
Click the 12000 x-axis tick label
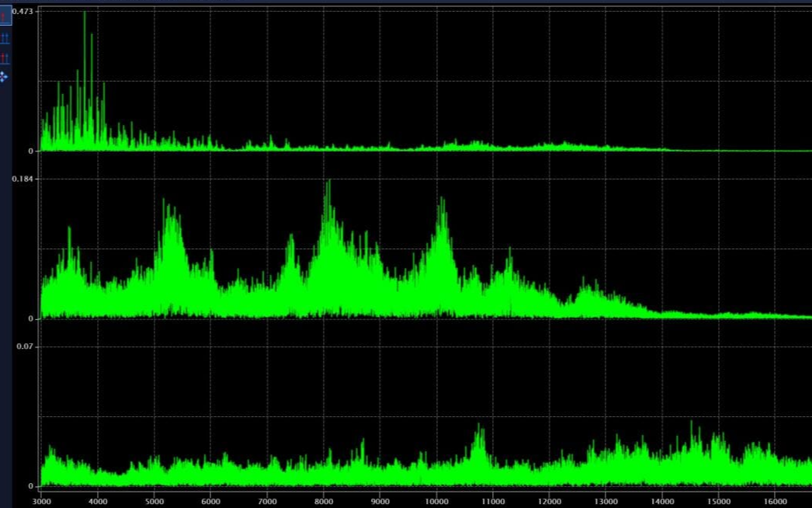click(550, 501)
